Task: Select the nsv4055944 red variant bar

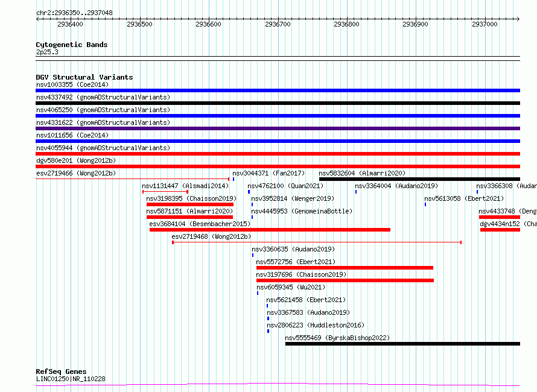Action: pos(278,154)
